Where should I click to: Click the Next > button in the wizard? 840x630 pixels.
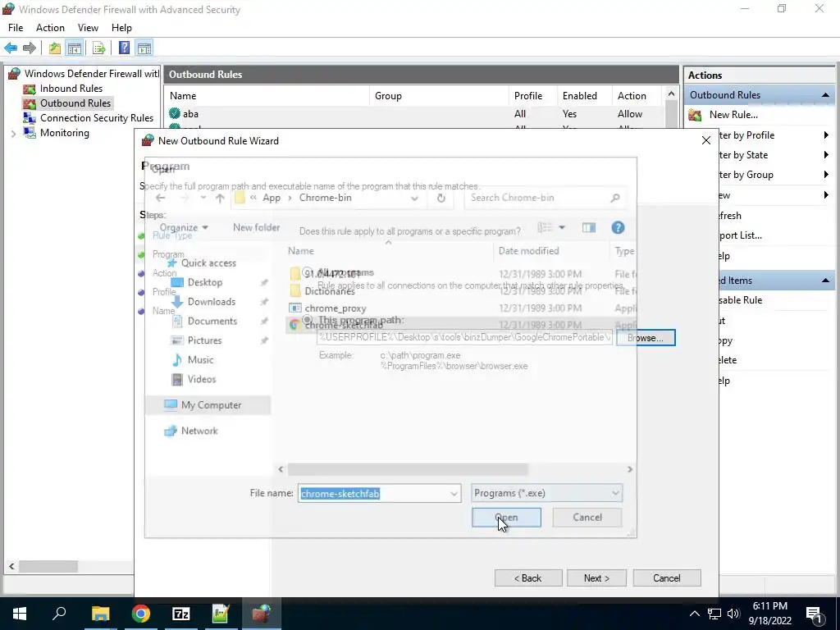pyautogui.click(x=596, y=578)
